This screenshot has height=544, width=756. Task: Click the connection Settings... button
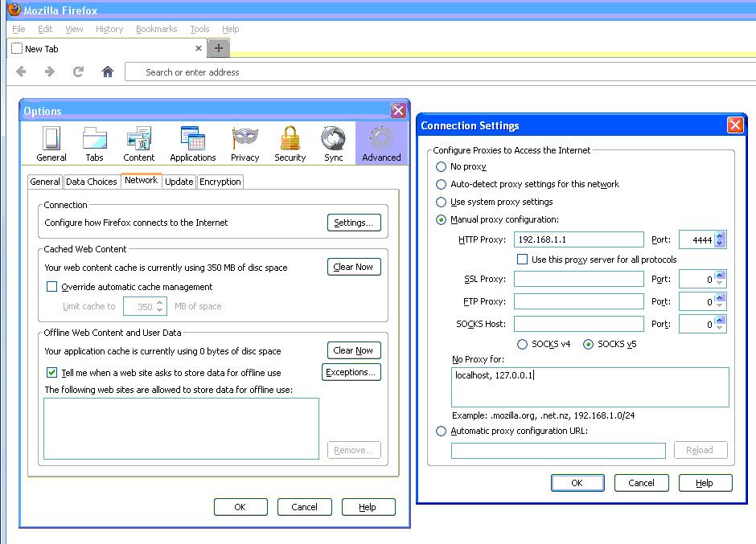[x=354, y=223]
